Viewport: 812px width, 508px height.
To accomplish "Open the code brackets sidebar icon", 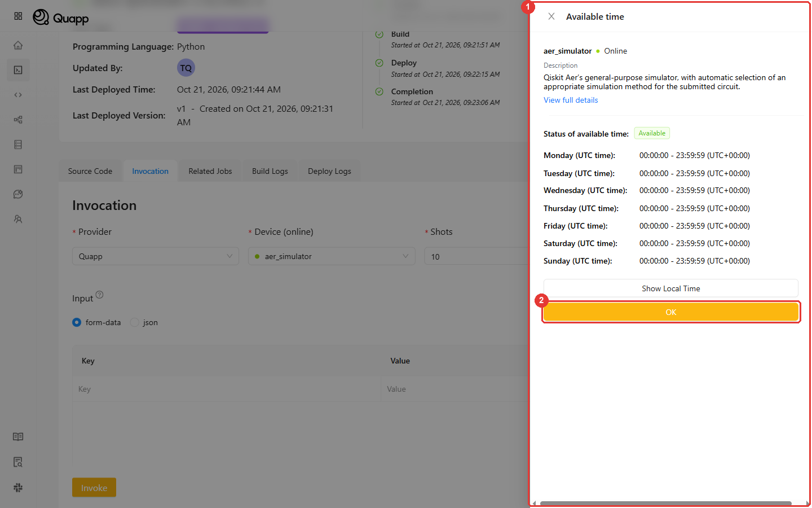I will pyautogui.click(x=18, y=95).
